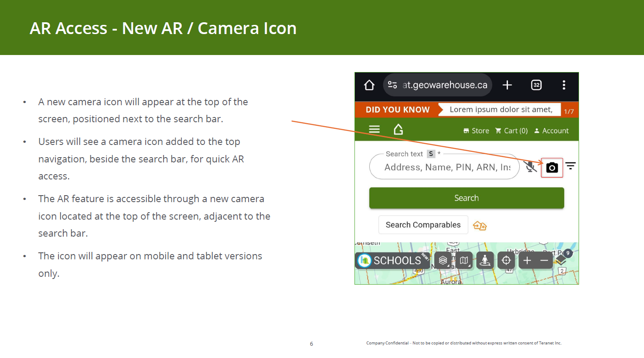Expand the map type selector
The height and width of the screenshot is (358, 644).
point(464,261)
